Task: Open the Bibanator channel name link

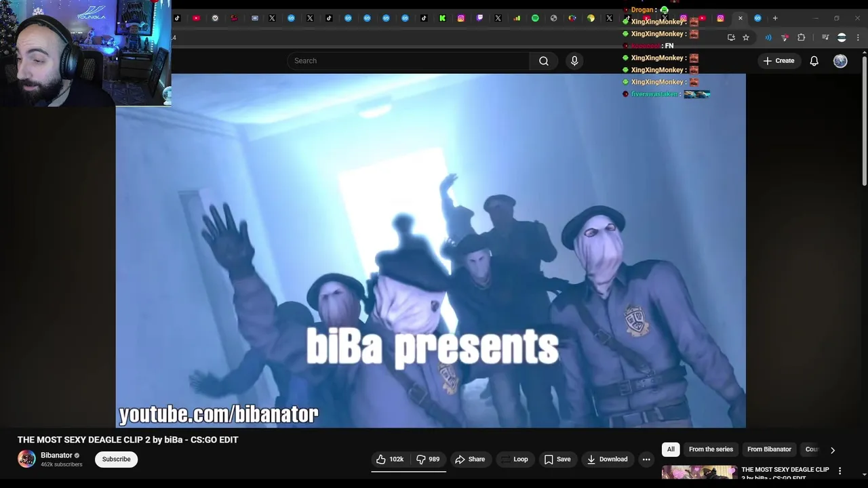Action: coord(56,455)
